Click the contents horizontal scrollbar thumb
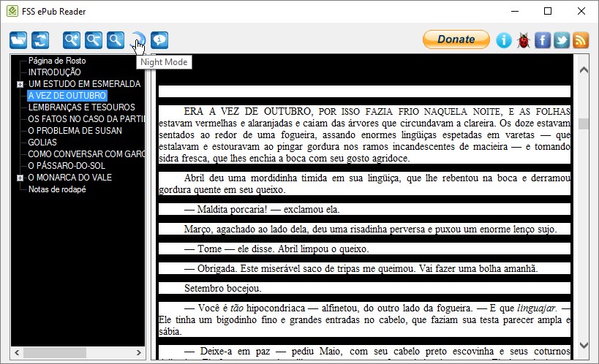Viewport: 599px width, 364px height. point(55,353)
